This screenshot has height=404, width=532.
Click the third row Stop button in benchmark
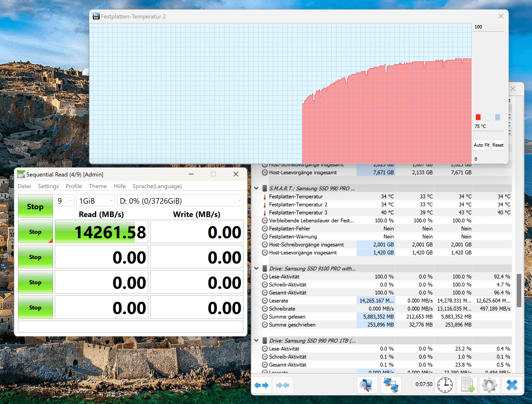[x=35, y=282]
